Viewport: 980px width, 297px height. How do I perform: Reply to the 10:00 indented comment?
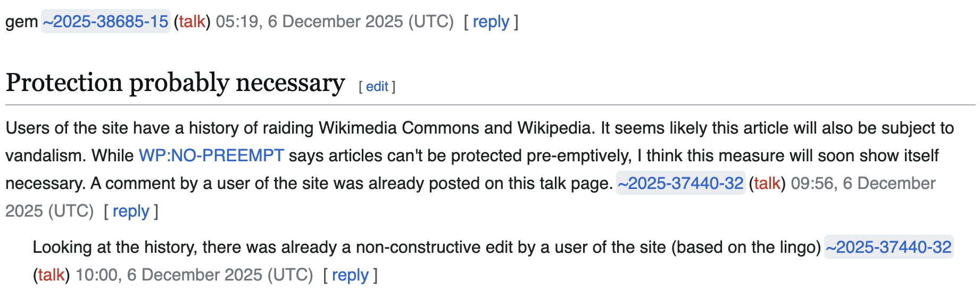pyautogui.click(x=350, y=275)
